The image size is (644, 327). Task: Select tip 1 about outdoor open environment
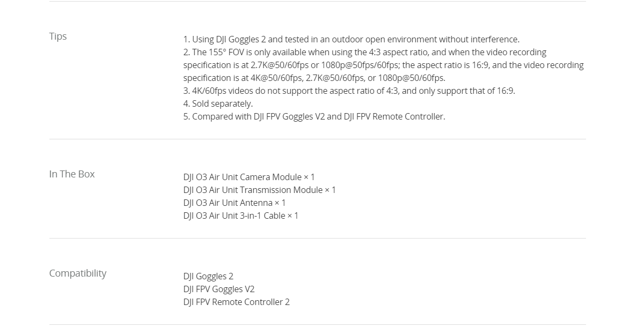(x=351, y=39)
